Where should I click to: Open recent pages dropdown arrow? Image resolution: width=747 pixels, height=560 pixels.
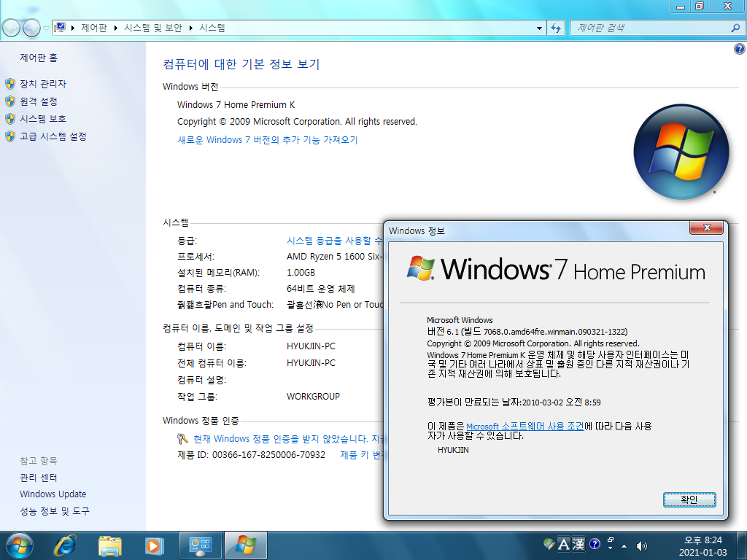click(46, 28)
